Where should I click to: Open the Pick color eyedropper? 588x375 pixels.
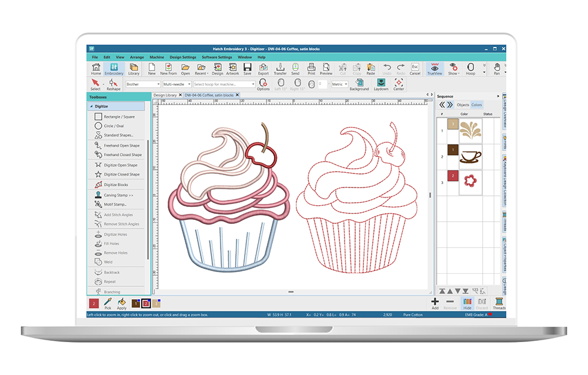click(108, 303)
